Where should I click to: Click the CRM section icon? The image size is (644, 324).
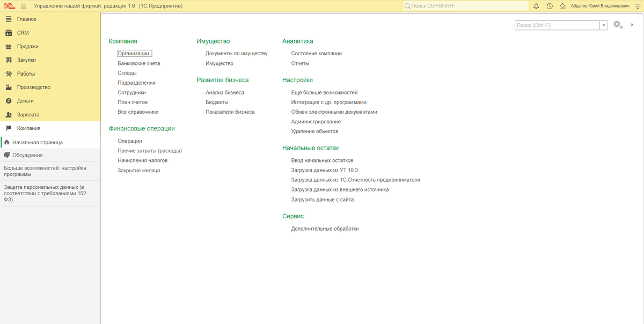click(x=8, y=33)
